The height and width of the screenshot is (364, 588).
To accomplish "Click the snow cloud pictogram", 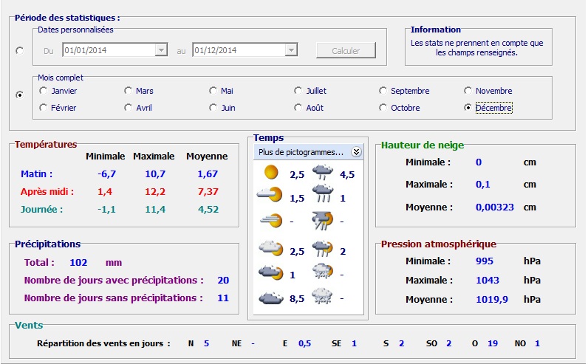I will tap(323, 296).
